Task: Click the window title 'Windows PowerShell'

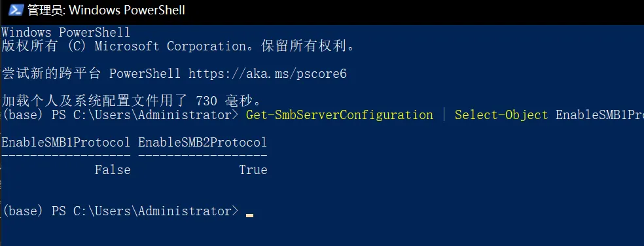Action: pos(127,10)
